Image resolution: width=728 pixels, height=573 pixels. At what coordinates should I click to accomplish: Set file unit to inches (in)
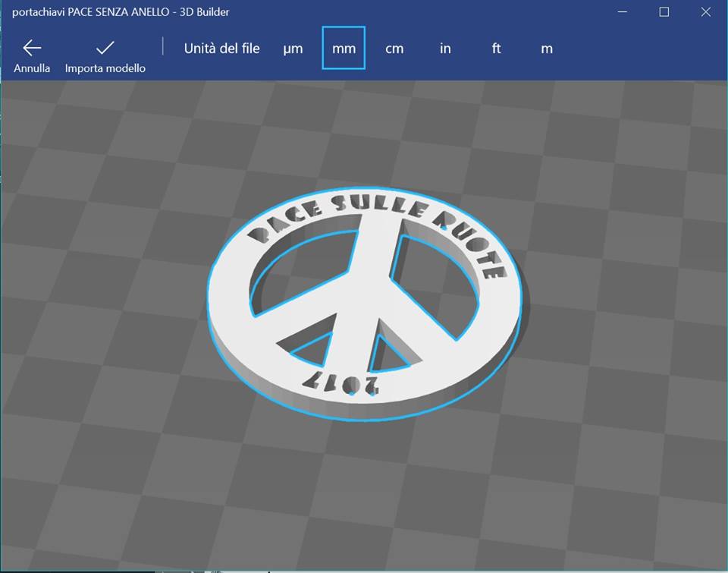(445, 49)
